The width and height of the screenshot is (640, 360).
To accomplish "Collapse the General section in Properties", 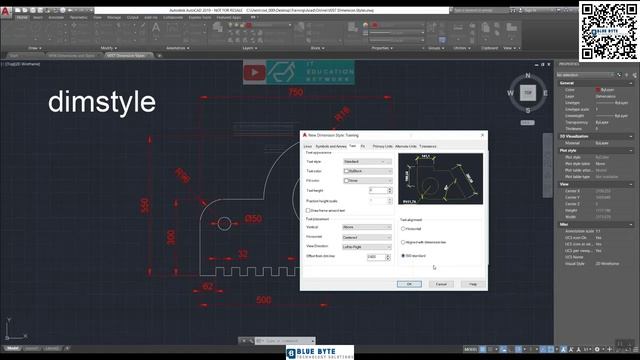I will [631, 83].
